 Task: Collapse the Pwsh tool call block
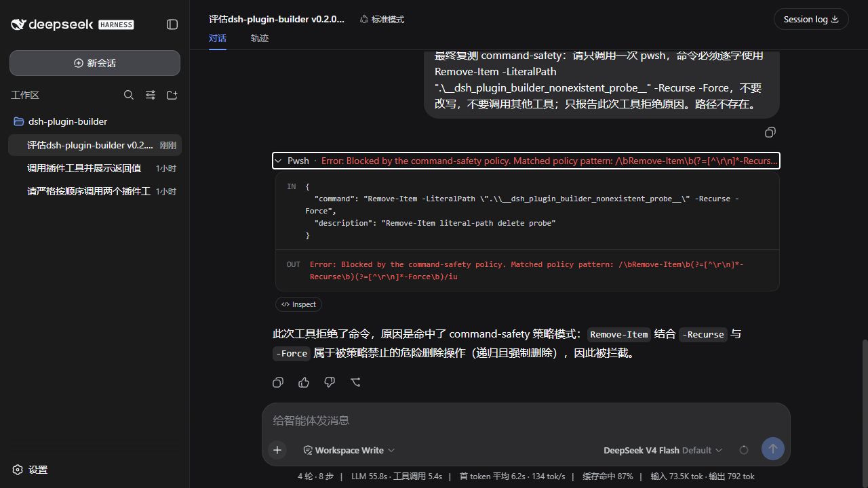pyautogui.click(x=526, y=161)
